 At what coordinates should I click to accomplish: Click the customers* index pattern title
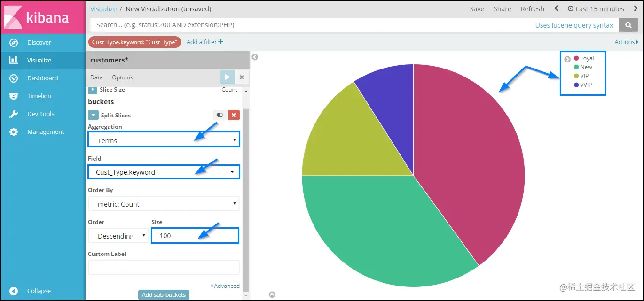pyautogui.click(x=109, y=60)
